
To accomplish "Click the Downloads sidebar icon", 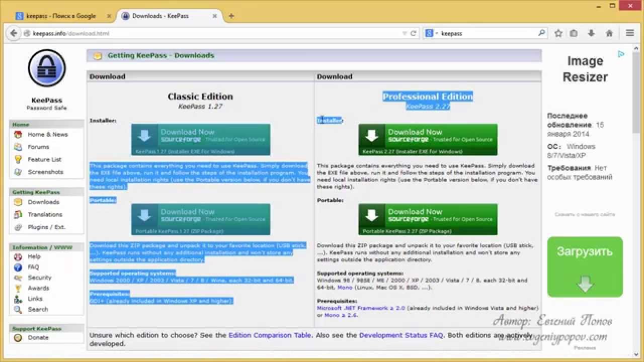I will [18, 202].
